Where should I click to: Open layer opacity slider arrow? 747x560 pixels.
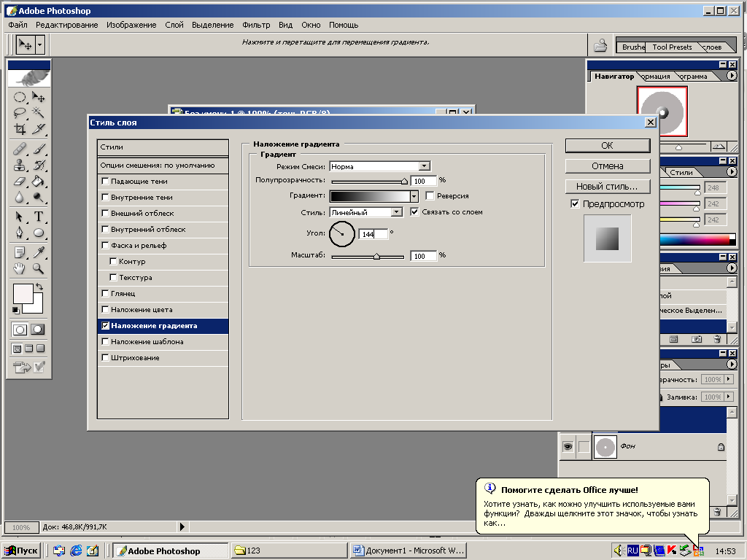point(729,379)
